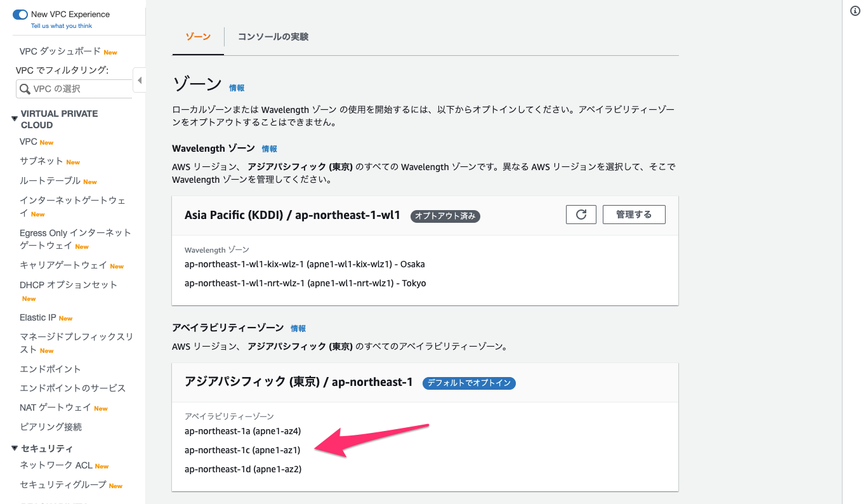This screenshot has width=868, height=504.
Task: Click the オプトアウト済み status badge
Action: pyautogui.click(x=445, y=216)
